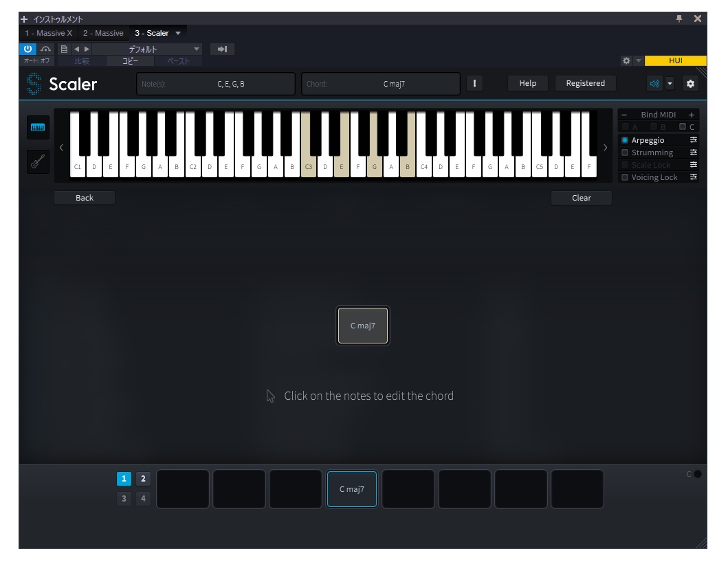Select the C maj7 chord pad in center
Viewport: 728px width, 564px height.
pos(363,326)
